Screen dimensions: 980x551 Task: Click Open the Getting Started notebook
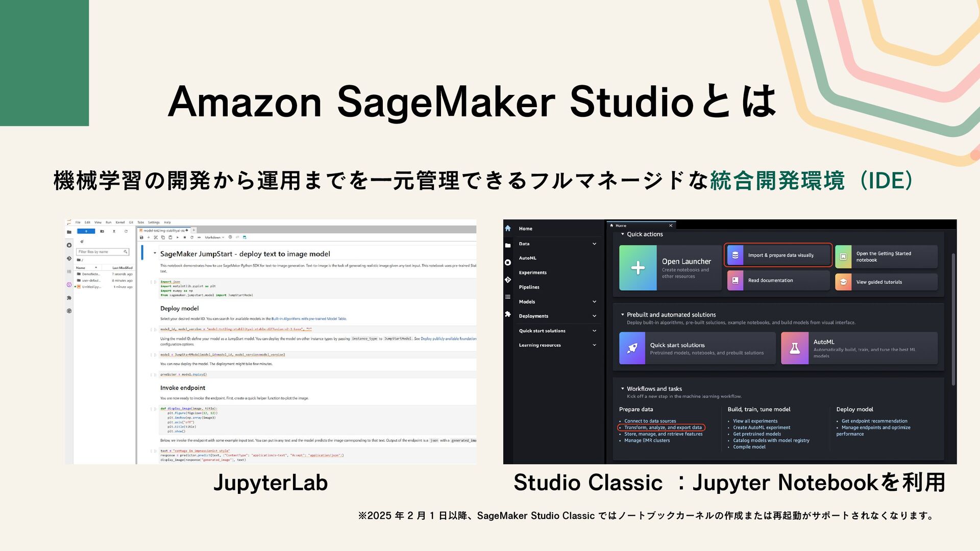(x=886, y=257)
